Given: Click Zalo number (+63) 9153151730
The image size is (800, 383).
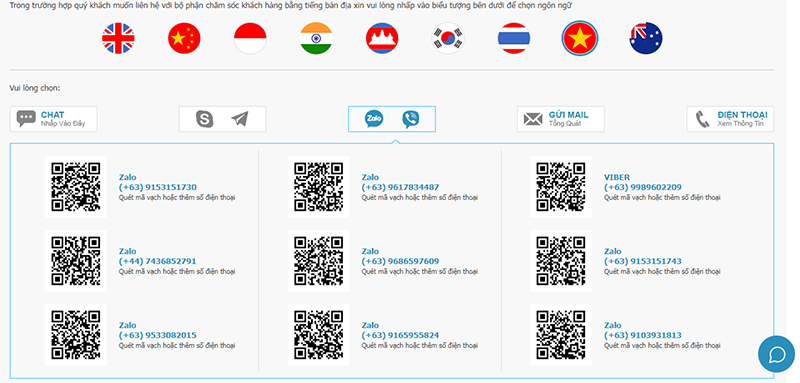Looking at the screenshot, I should pyautogui.click(x=158, y=187).
